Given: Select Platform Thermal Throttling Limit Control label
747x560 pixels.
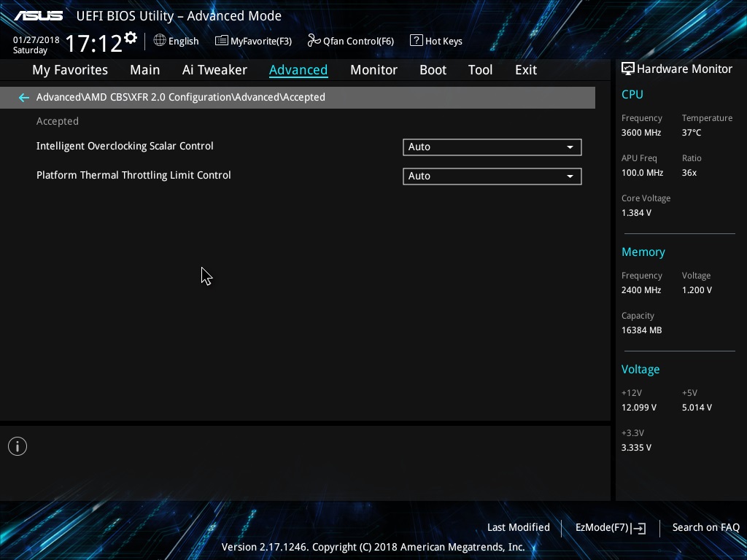Looking at the screenshot, I should pyautogui.click(x=133, y=175).
